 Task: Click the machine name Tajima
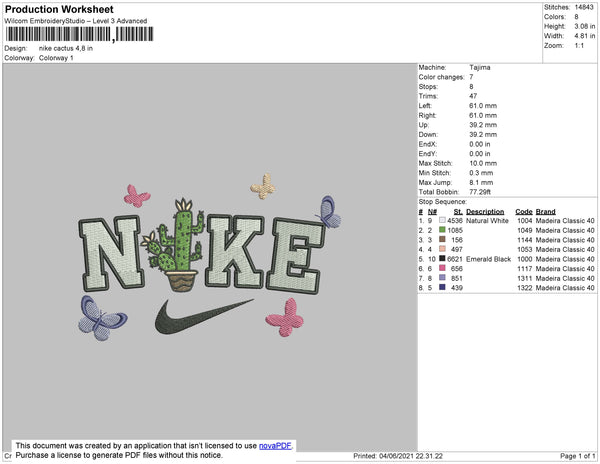(x=480, y=67)
